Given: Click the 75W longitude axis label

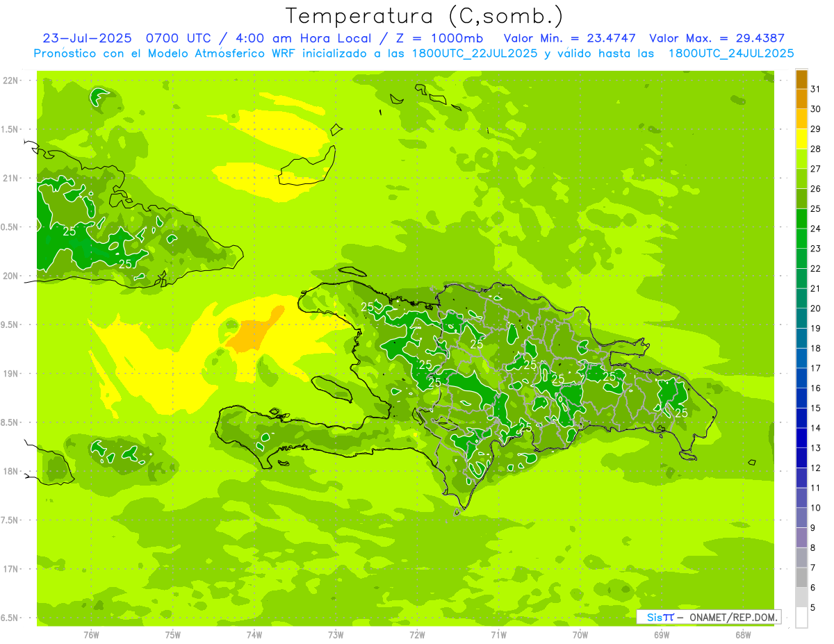Looking at the screenshot, I should click(x=173, y=635).
